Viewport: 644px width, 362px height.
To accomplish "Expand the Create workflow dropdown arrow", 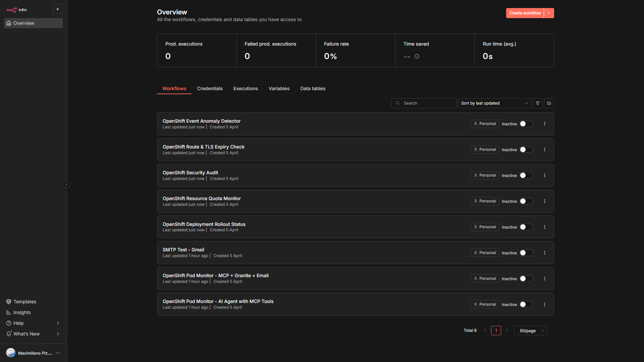I will 549,13.
